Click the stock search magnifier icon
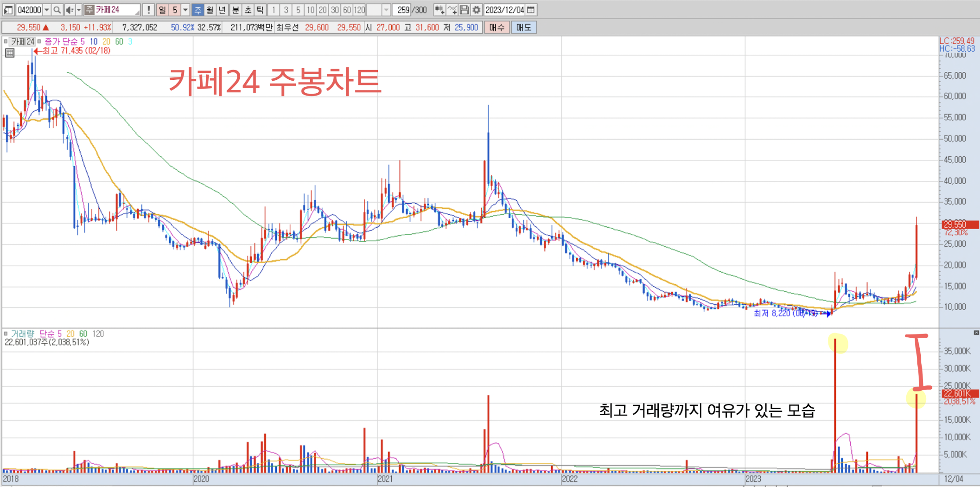This screenshot has height=487, width=980. [x=57, y=10]
